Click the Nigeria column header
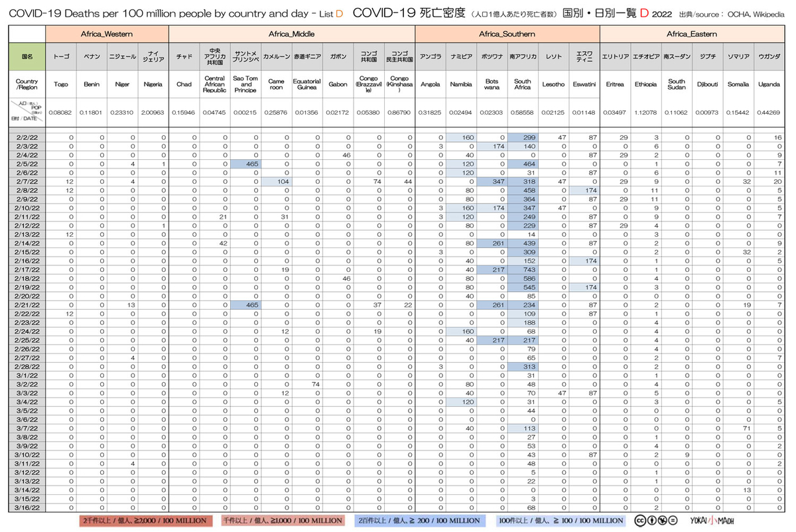The height and width of the screenshot is (532, 796). pos(153,84)
